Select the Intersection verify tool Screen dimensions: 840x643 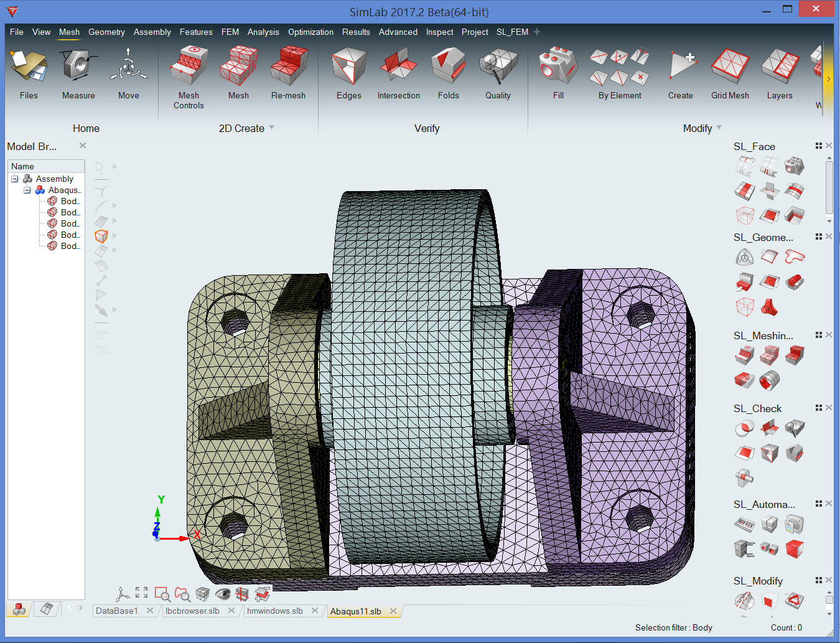click(x=398, y=67)
